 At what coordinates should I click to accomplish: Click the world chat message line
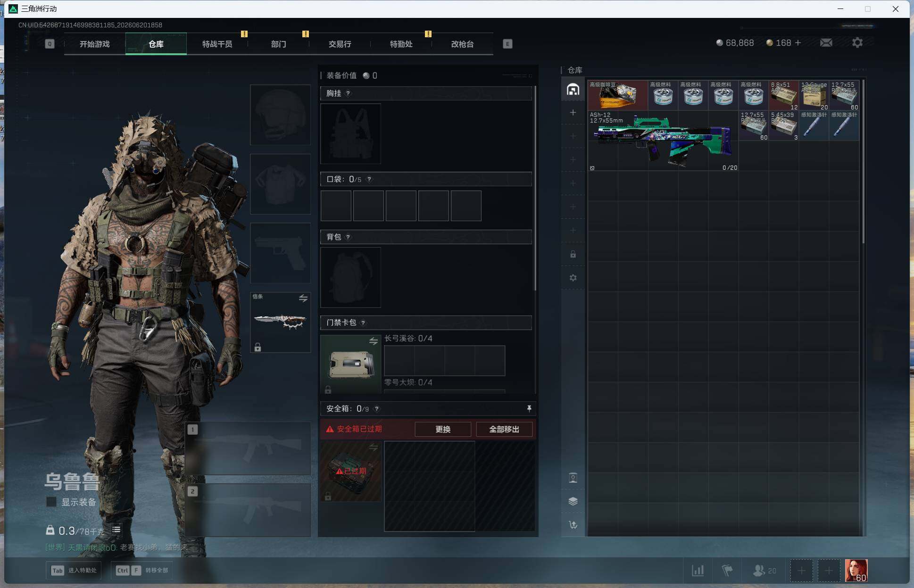pyautogui.click(x=116, y=547)
